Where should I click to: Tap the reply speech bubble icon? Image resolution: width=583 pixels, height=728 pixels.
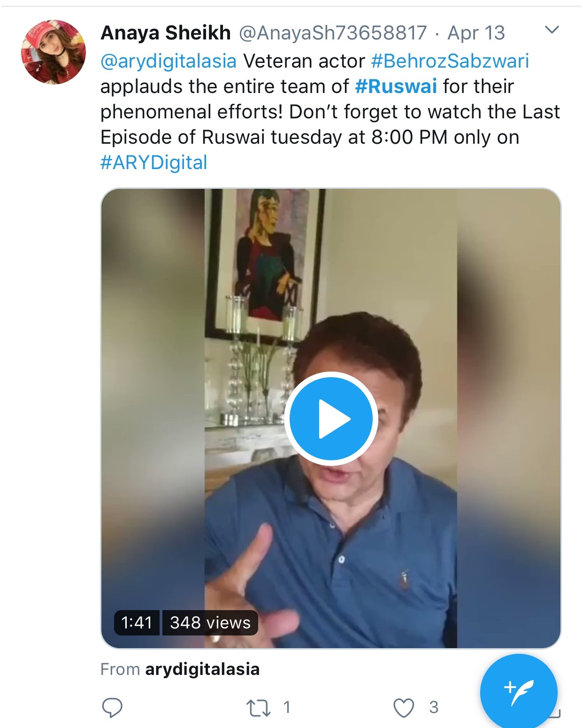[x=112, y=707]
